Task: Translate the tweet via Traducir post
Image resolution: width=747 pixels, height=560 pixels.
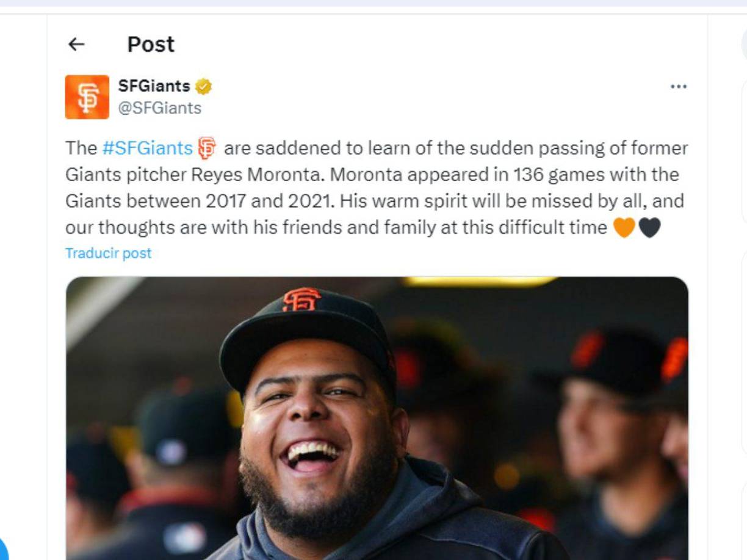Action: click(107, 253)
